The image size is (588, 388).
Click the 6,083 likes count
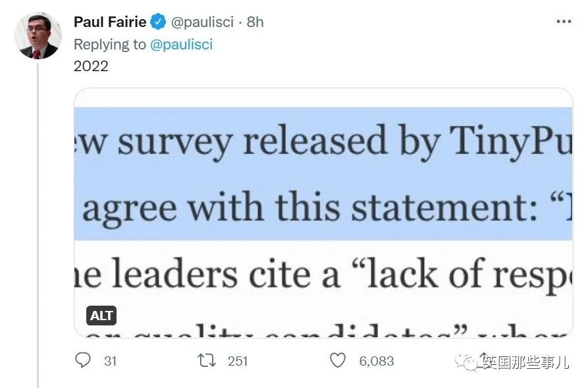pyautogui.click(x=375, y=360)
